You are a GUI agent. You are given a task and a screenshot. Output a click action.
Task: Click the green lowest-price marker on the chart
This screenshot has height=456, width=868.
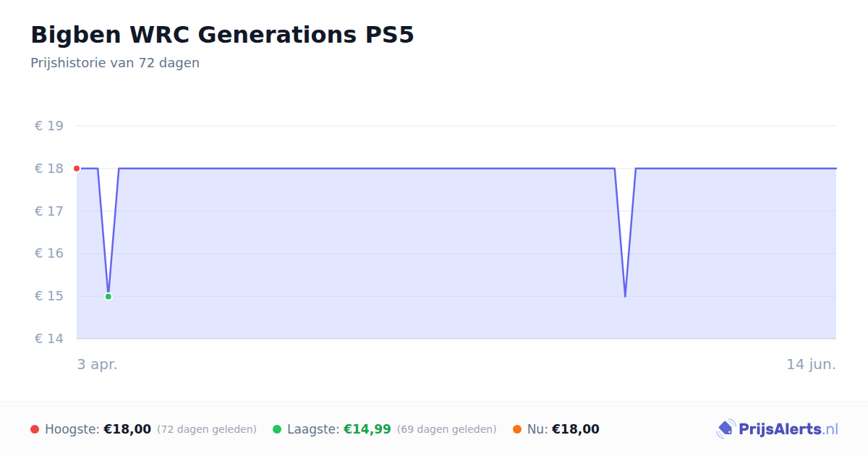click(109, 297)
